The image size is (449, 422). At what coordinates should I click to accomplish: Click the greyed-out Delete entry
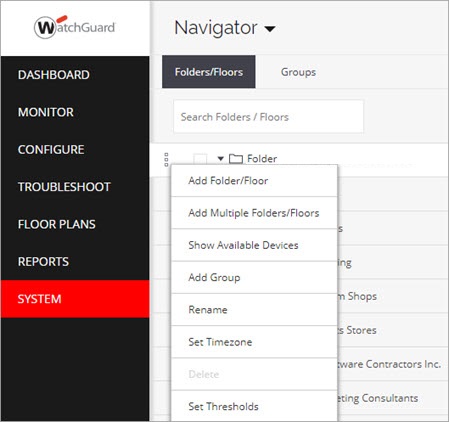coord(254,374)
